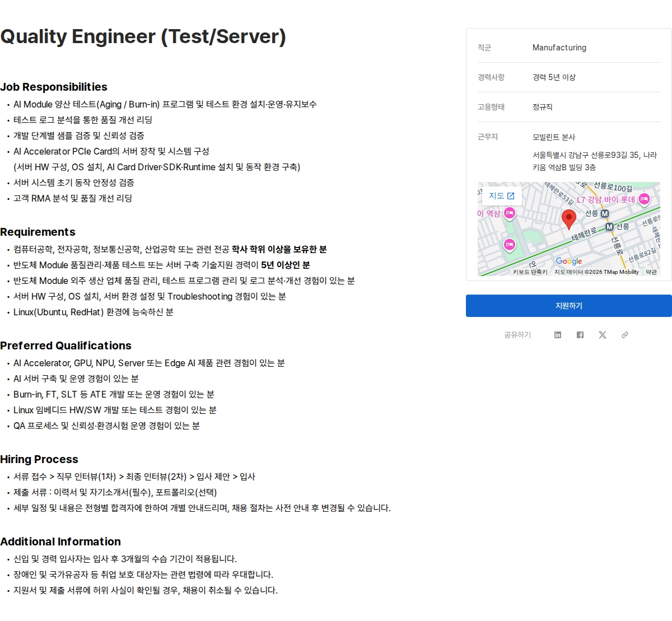Select the Quality Engineer (Test/Server) title
This screenshot has height=621, width=672.
143,36
